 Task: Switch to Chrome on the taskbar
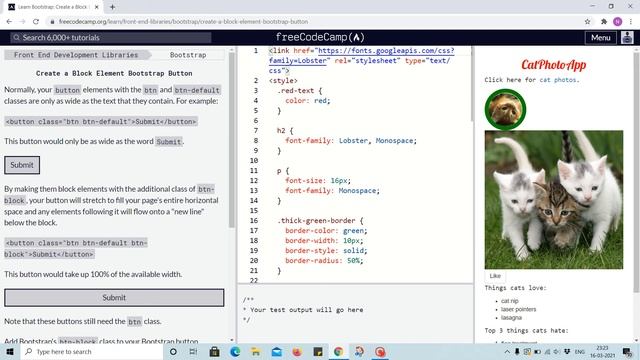(x=338, y=351)
